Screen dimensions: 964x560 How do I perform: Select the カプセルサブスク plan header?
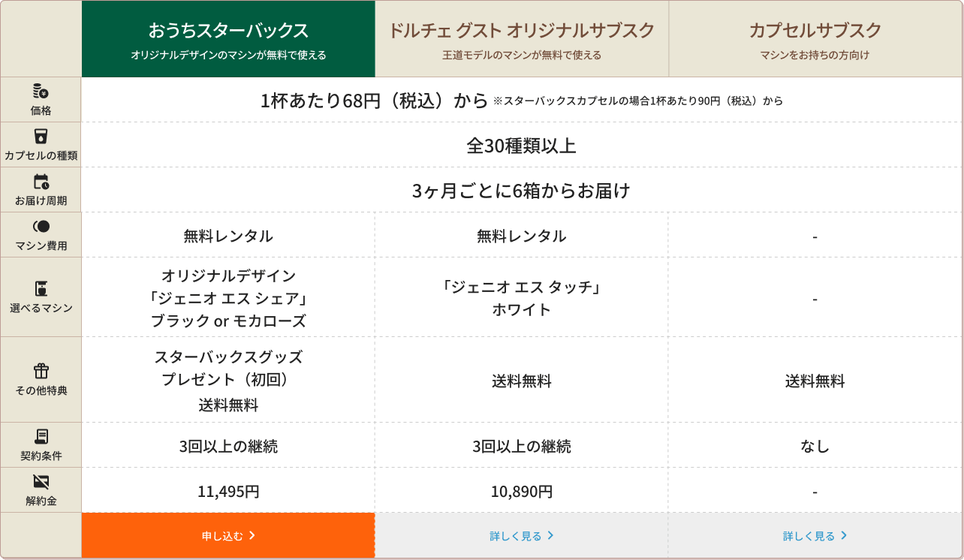[815, 39]
